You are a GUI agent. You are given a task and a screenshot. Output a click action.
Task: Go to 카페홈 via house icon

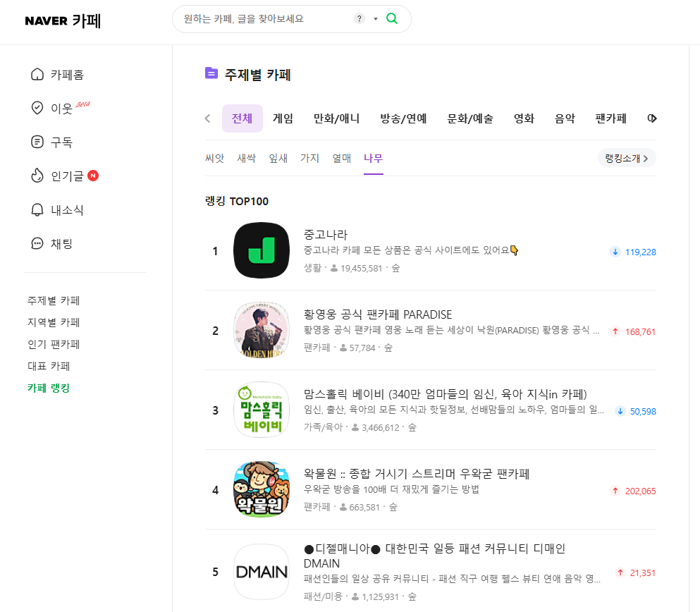[37, 74]
